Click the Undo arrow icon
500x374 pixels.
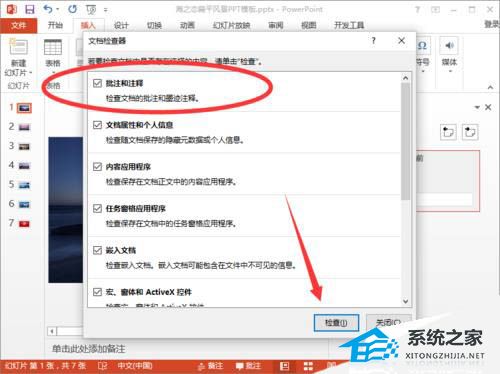48,9
